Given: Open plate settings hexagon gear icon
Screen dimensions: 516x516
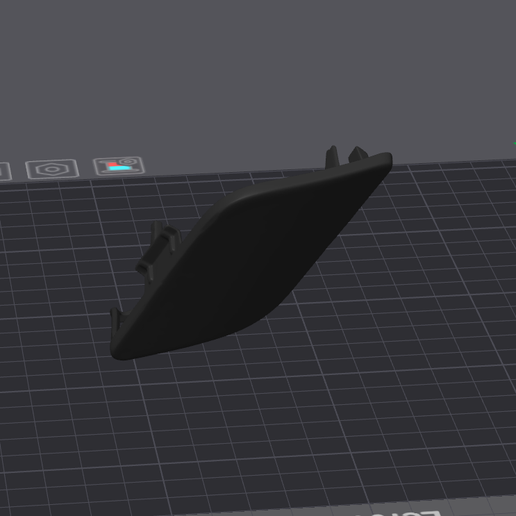Looking at the screenshot, I should coord(52,169).
